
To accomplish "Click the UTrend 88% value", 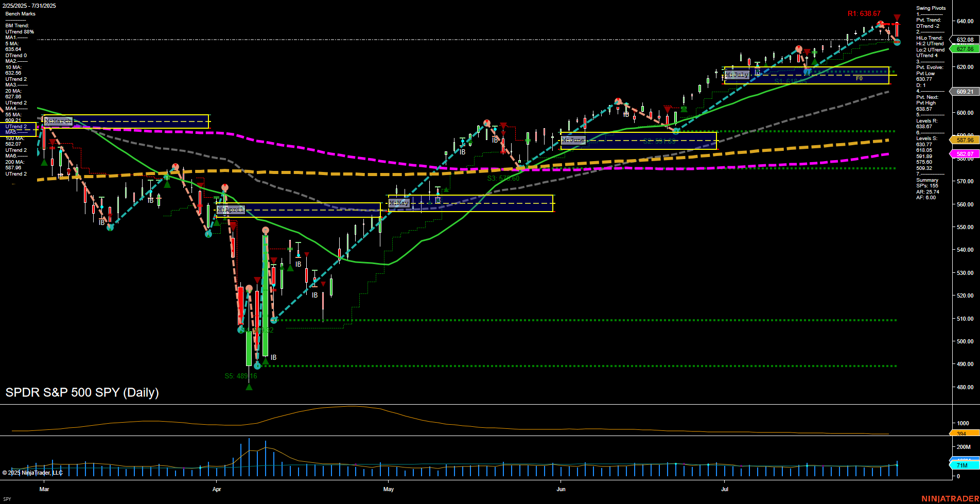I will coord(20,32).
